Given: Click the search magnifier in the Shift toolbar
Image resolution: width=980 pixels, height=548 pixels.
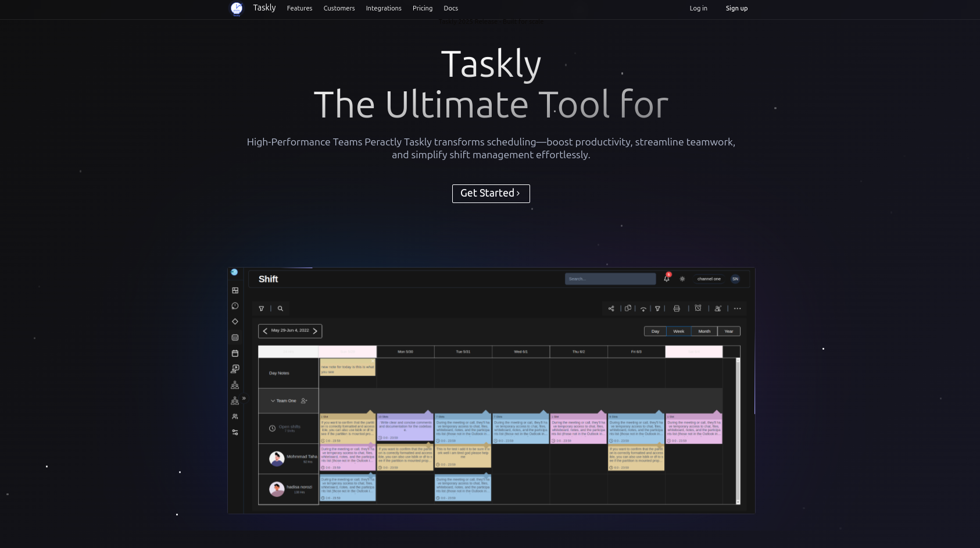Looking at the screenshot, I should 281,308.
